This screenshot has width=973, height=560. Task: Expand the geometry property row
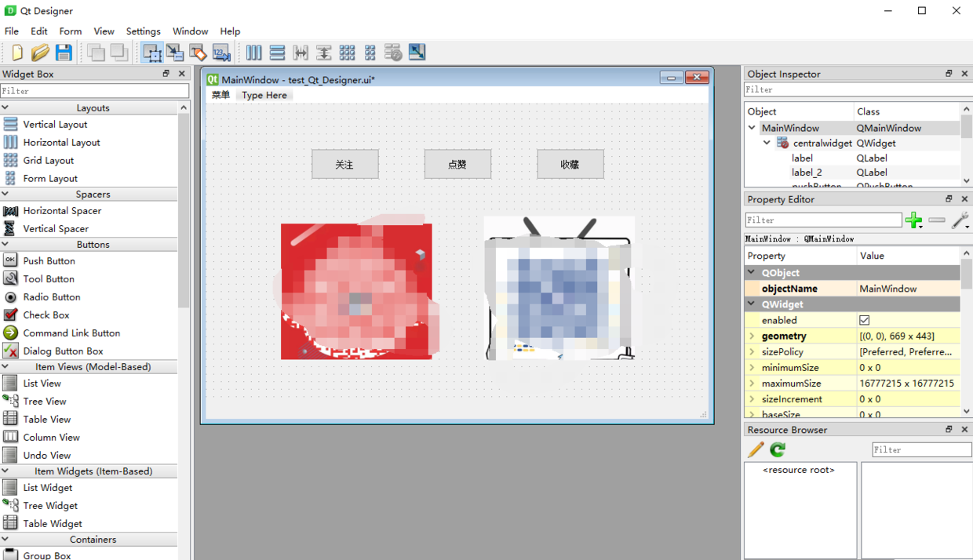tap(752, 336)
